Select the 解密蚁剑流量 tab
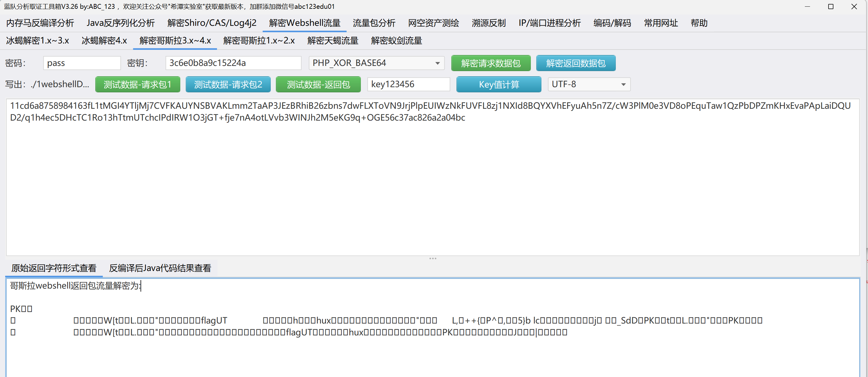 [x=396, y=41]
